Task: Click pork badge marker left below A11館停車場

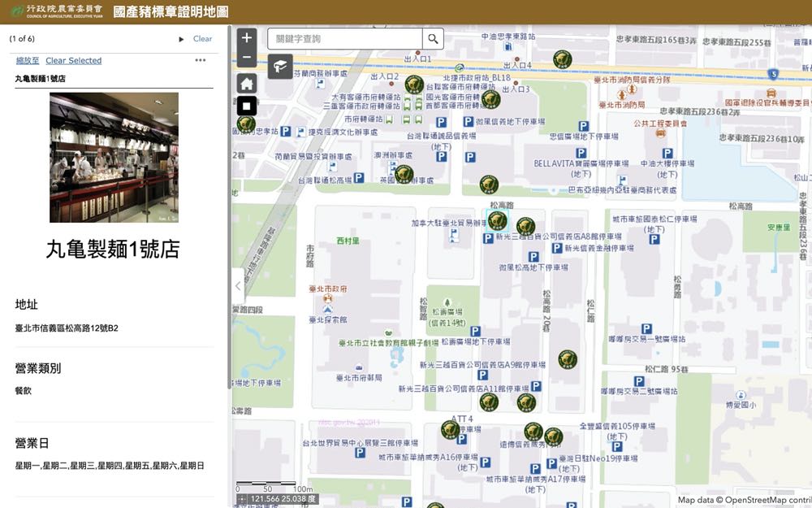Action: (x=489, y=402)
